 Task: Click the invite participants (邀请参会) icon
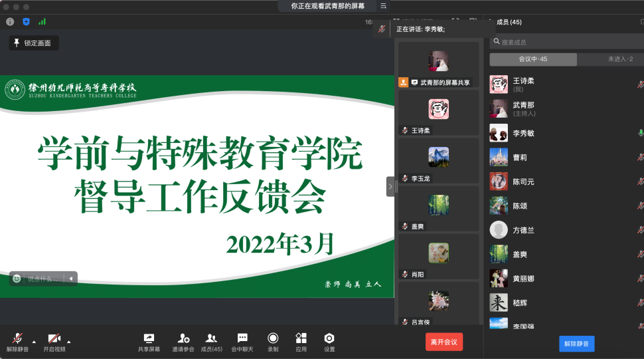point(183,338)
